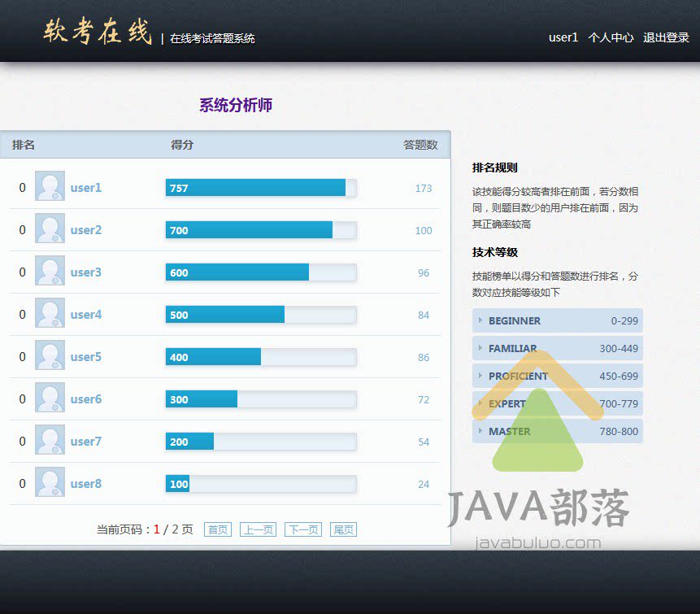Click user1's avatar icon in ranking list
Viewport: 700px width, 614px height.
tap(50, 187)
